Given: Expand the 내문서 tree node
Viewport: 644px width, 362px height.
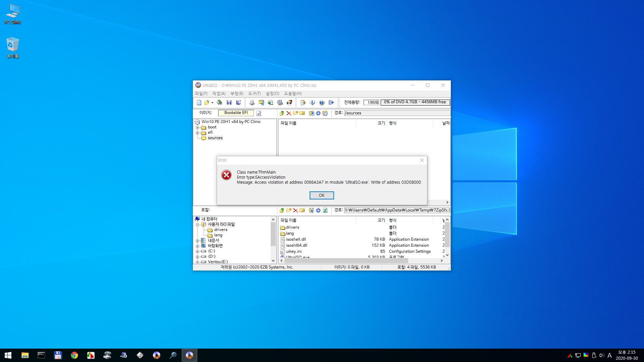Looking at the screenshot, I should coord(198,241).
